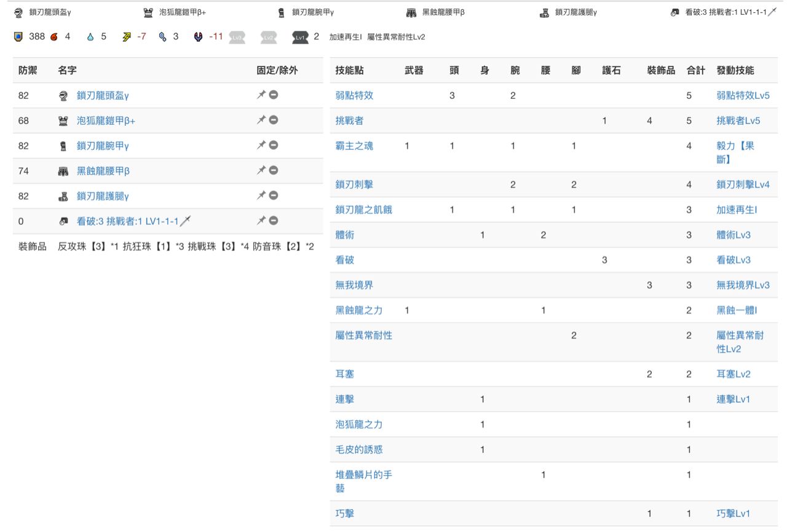The width and height of the screenshot is (787, 532).
Task: Click the 發動技能 column header
Action: tap(735, 70)
